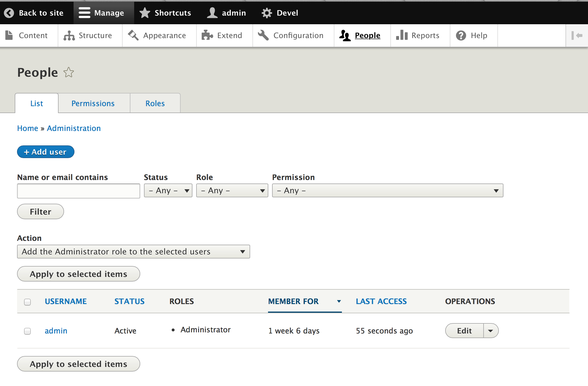The height and width of the screenshot is (386, 588).
Task: Open the Status filter dropdown
Action: point(168,191)
